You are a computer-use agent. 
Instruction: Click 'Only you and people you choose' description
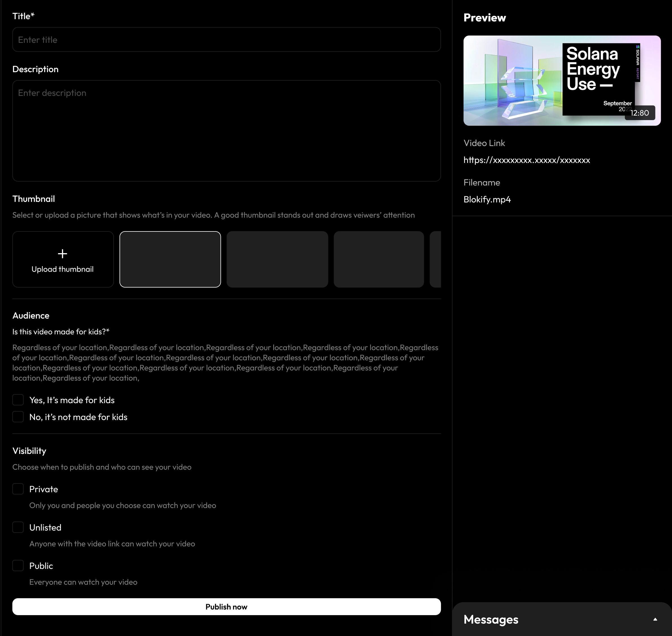click(x=123, y=505)
